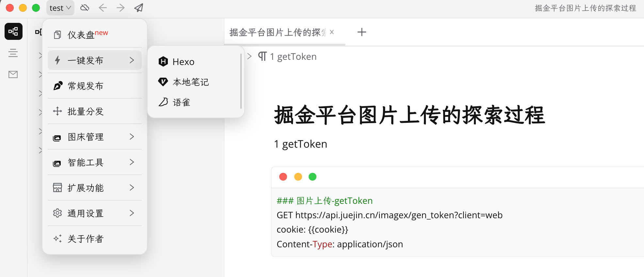Click the store icon beside 扩展功能
The image size is (644, 277).
[57, 187]
